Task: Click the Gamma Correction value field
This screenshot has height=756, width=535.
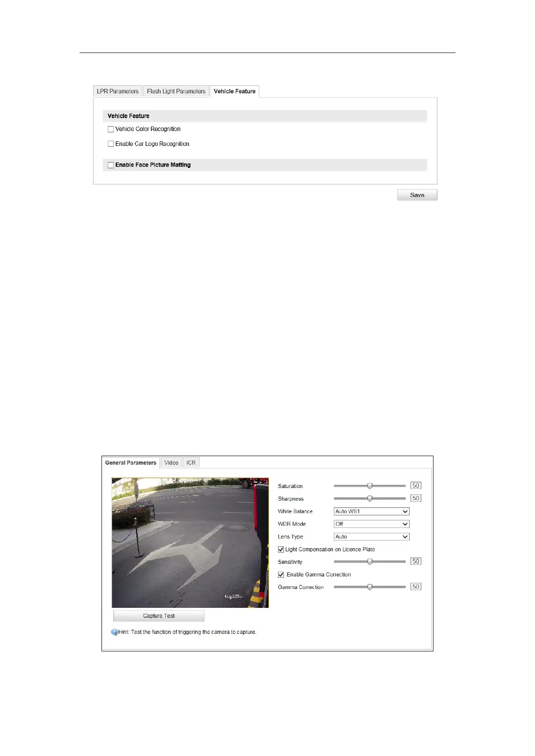Action: click(x=416, y=587)
